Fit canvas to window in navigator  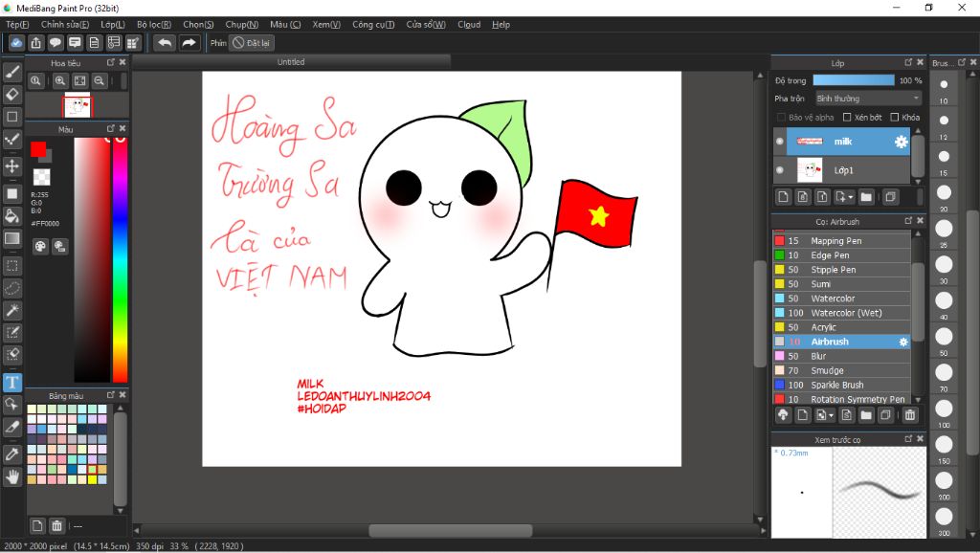point(80,80)
